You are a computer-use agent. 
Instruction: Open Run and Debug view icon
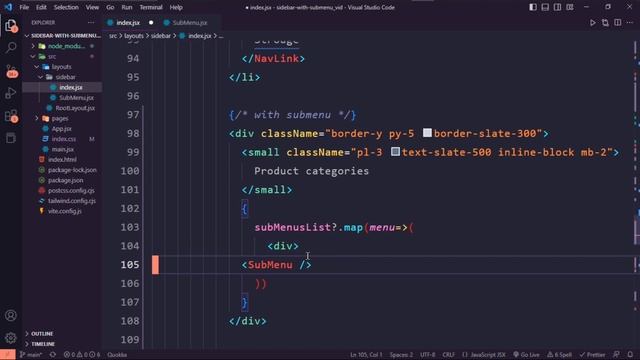[x=11, y=93]
